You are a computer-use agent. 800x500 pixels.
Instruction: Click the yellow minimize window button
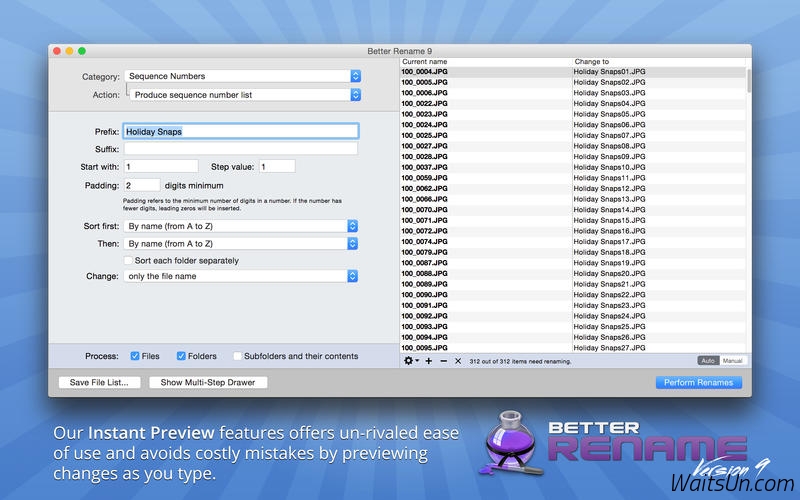(x=69, y=51)
